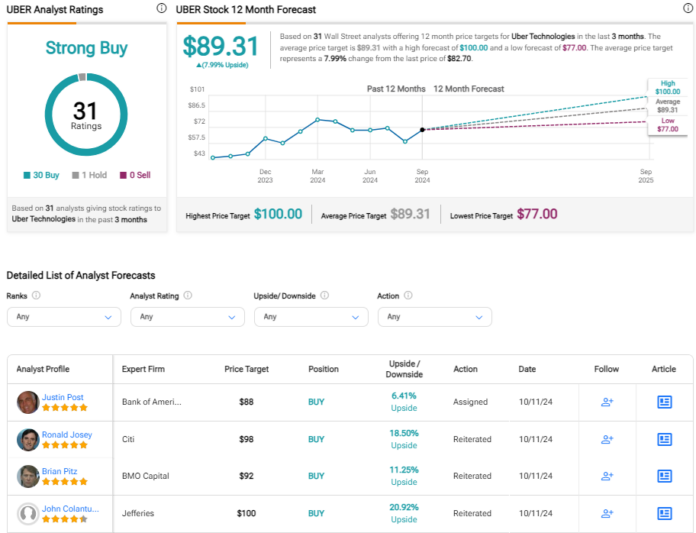The width and height of the screenshot is (696, 533).
Task: Expand the Analyst Rating dropdown
Action: coord(187,317)
